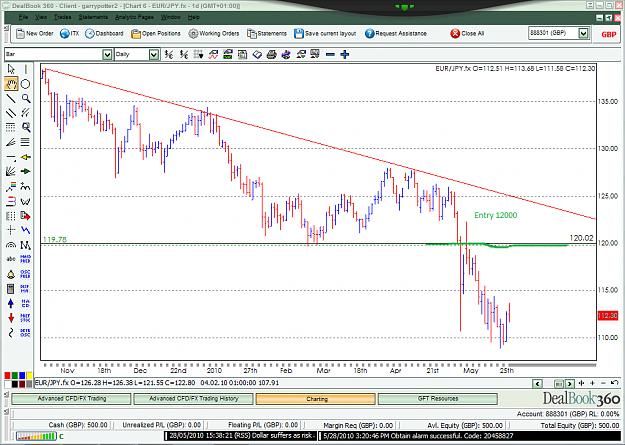Click the chart scroll right arrow
Screen dimensions: 625x445
coord(570,384)
